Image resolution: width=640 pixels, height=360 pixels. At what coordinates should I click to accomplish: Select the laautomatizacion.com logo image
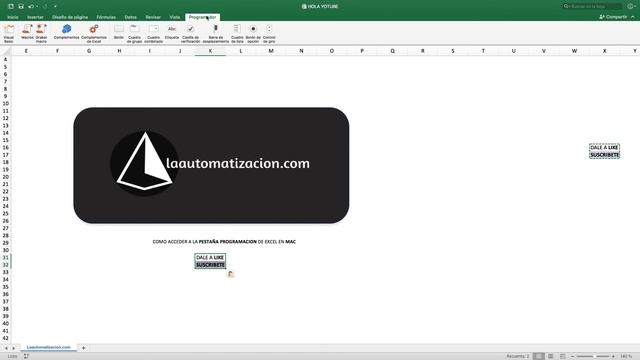pos(211,165)
